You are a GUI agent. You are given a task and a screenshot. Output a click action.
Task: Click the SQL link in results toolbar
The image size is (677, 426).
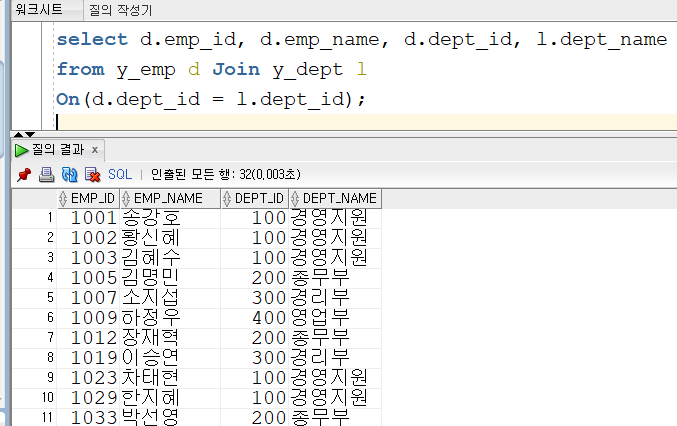[120, 174]
